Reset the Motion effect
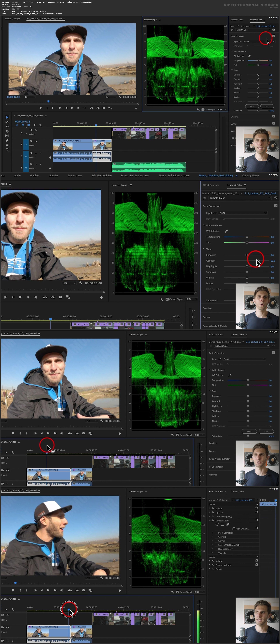Screen dimensions: 280x644 tap(257, 508)
